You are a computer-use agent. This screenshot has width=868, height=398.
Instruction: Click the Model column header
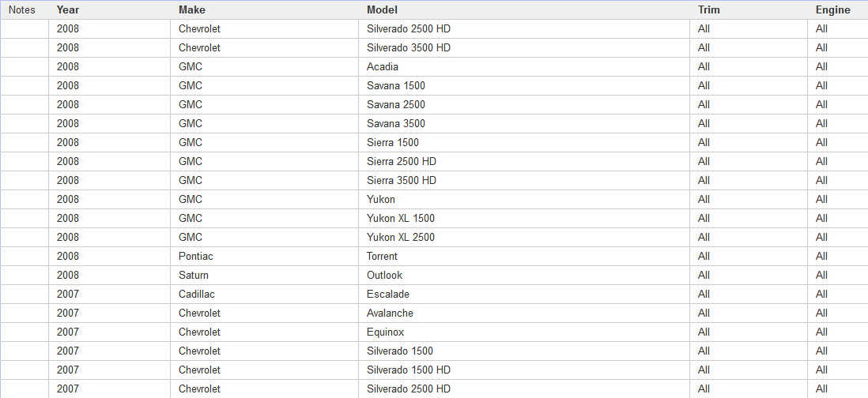point(382,10)
